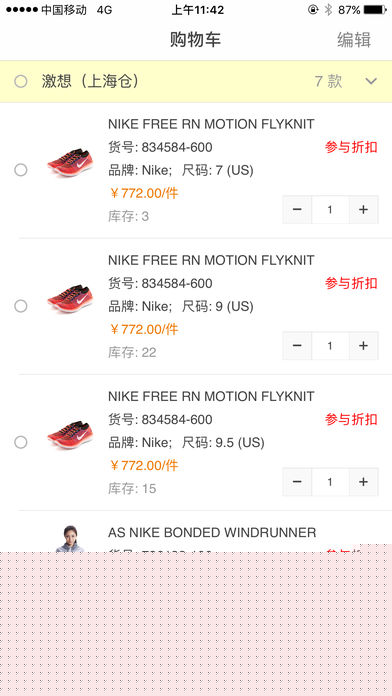Viewport: 392px width, 696px height.
Task: Decrease quantity of size 9 (US) shoe
Action: pyautogui.click(x=297, y=346)
